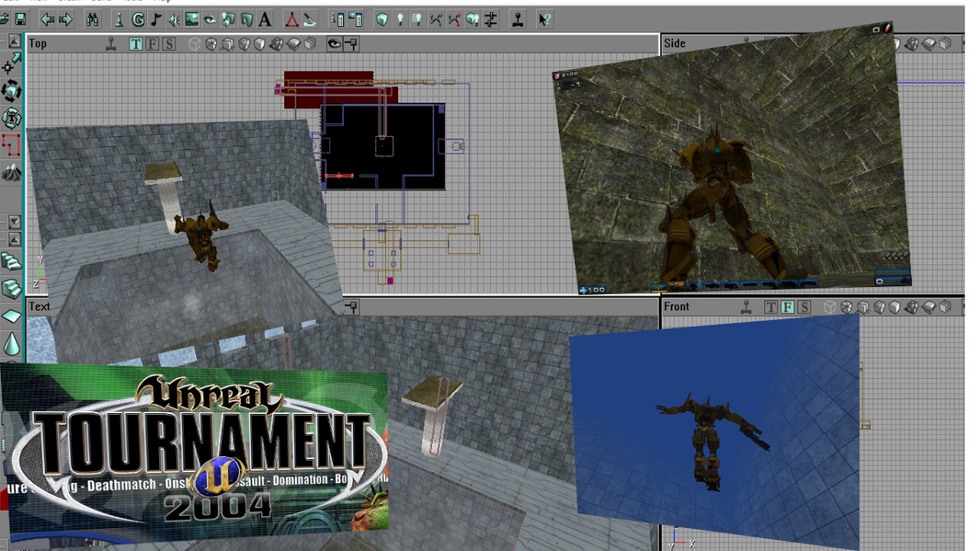Viewport: 980px width, 551px height.
Task: Click the Build Lighting bulb icon
Action: click(x=400, y=19)
